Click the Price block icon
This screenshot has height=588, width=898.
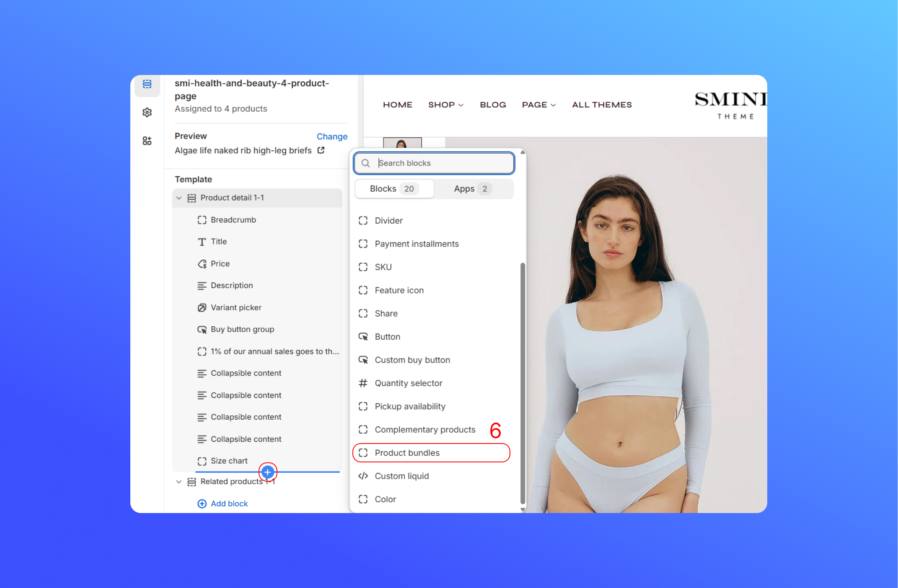pyautogui.click(x=202, y=264)
